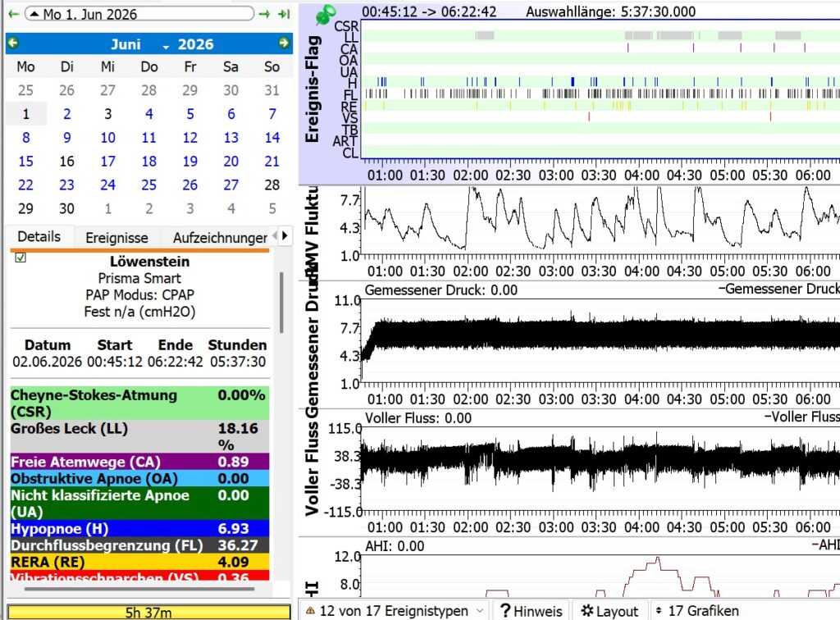
Task: Click the next month calendar arrow
Action: tap(284, 43)
